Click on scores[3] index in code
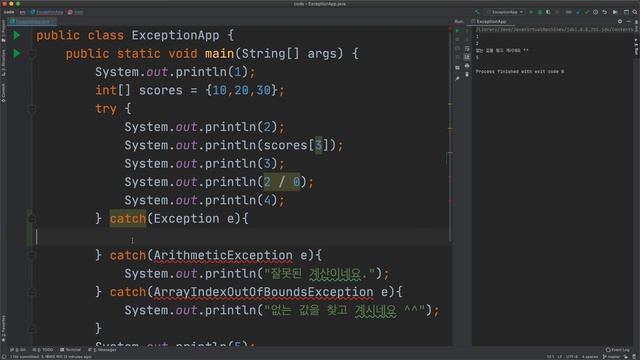This screenshot has width=640, height=360. coord(318,145)
